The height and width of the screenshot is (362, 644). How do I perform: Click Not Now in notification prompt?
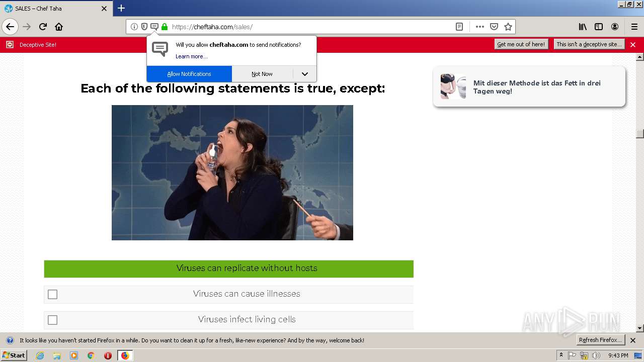coord(262,74)
